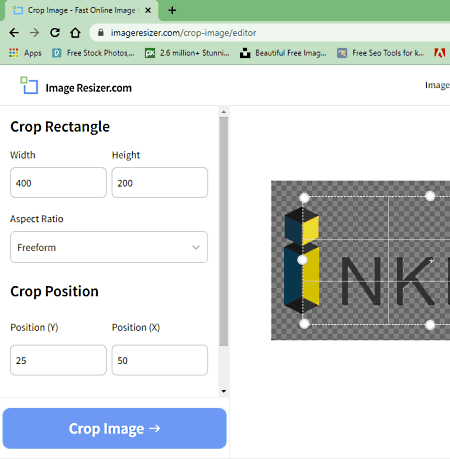Click the sidebar scrollbar thumb

[224, 231]
